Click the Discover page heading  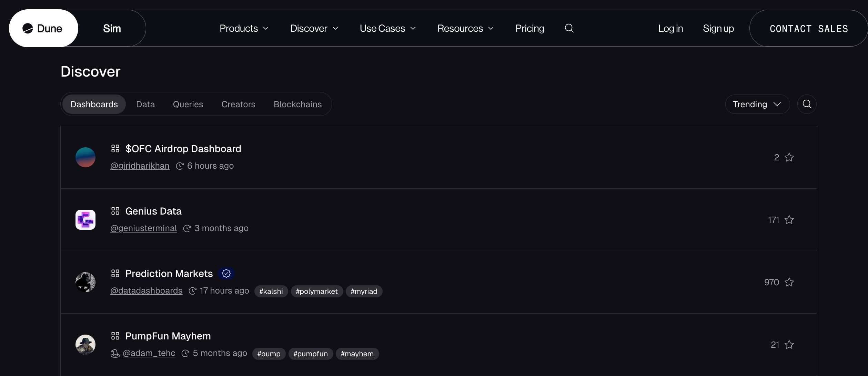tap(90, 71)
